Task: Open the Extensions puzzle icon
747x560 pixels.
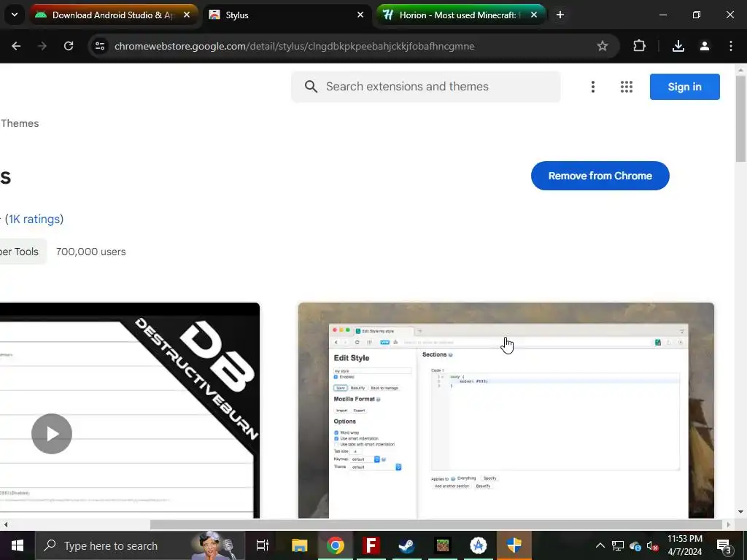Action: [x=639, y=46]
